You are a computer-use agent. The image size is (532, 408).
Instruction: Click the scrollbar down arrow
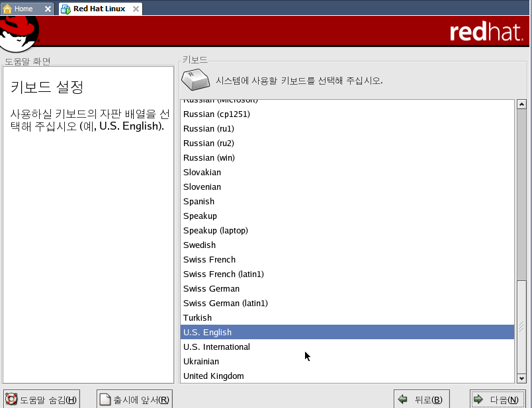[521, 378]
